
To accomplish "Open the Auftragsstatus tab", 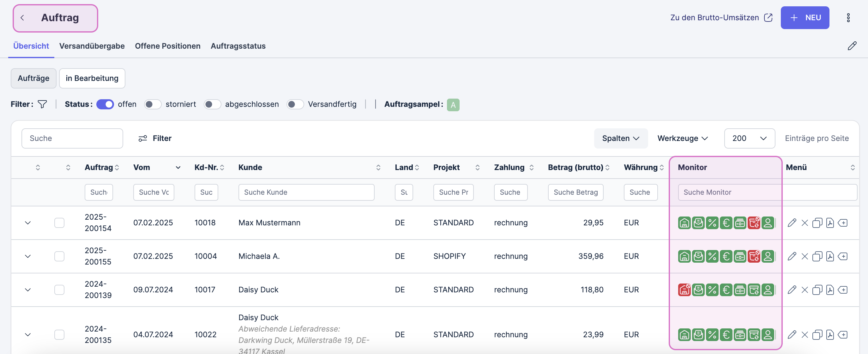I will click(x=238, y=46).
